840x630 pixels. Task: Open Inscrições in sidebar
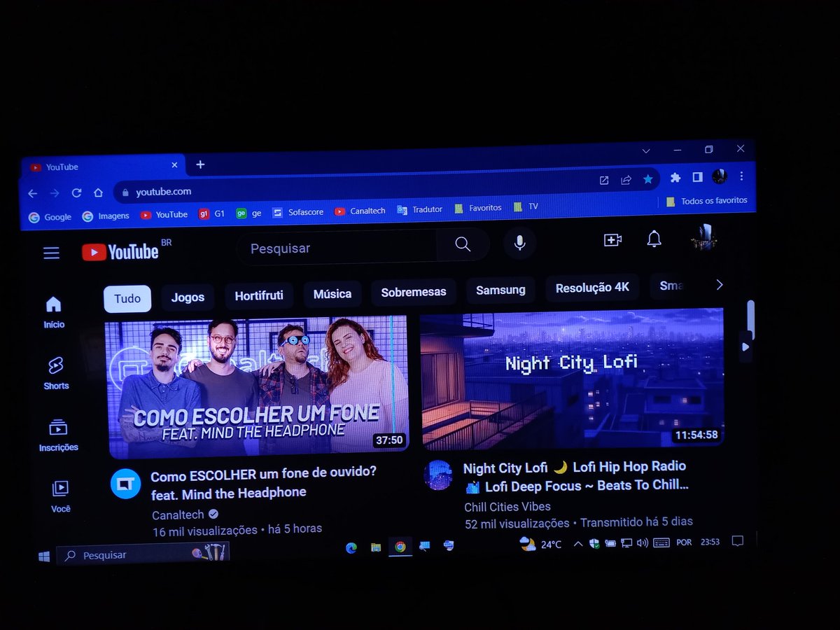(x=58, y=435)
